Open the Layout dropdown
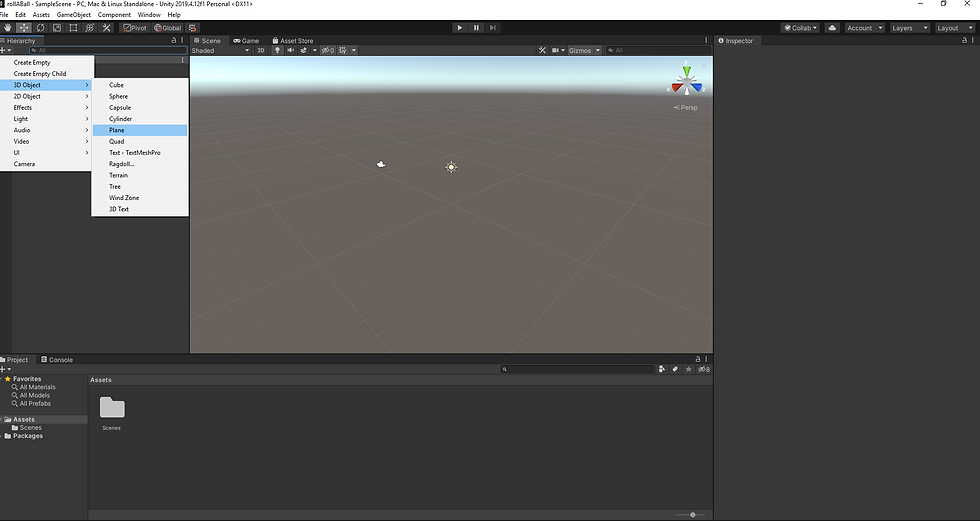 tap(954, 27)
